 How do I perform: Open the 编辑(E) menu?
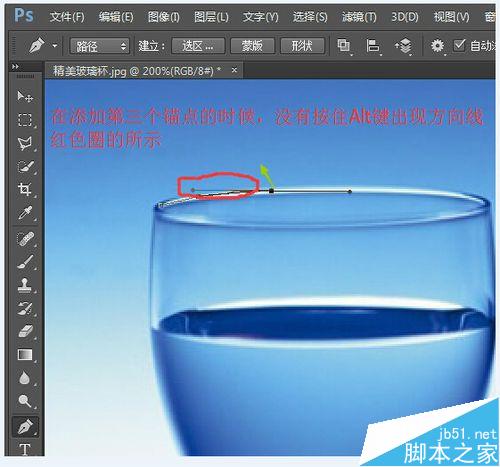point(116,16)
